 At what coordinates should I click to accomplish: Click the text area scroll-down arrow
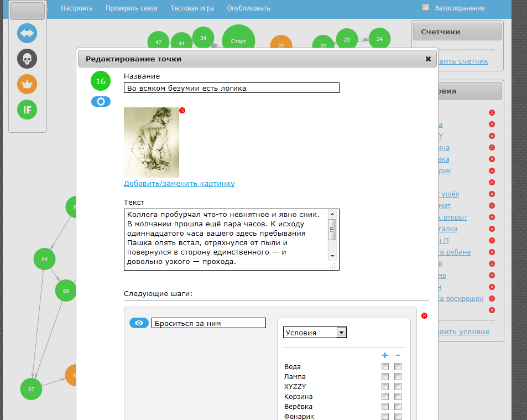(x=332, y=256)
